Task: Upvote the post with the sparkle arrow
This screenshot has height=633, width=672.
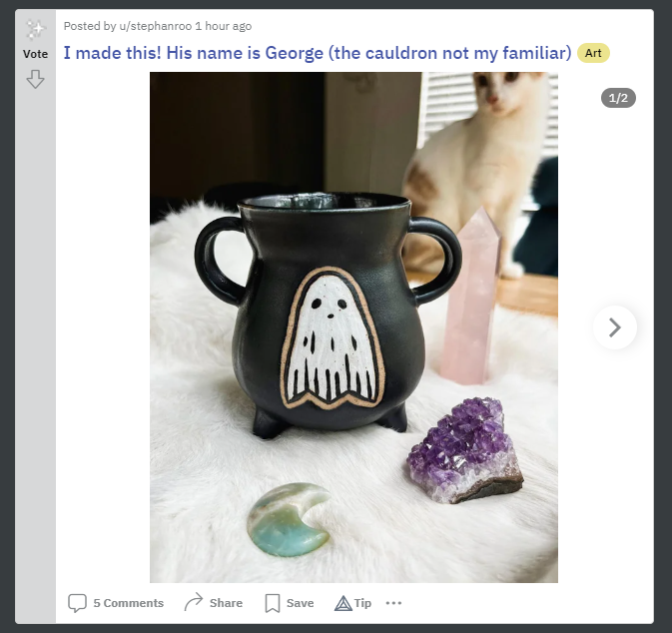Action: point(35,29)
